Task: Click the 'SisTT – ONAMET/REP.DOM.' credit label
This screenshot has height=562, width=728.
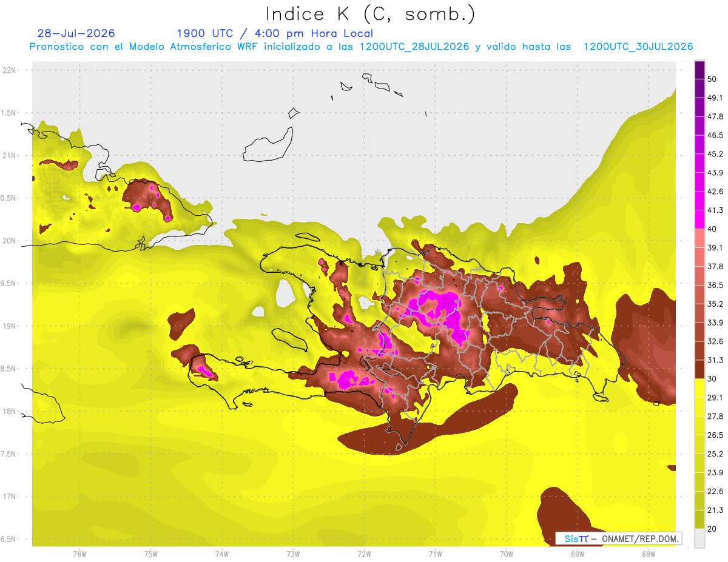Action: coord(618,538)
